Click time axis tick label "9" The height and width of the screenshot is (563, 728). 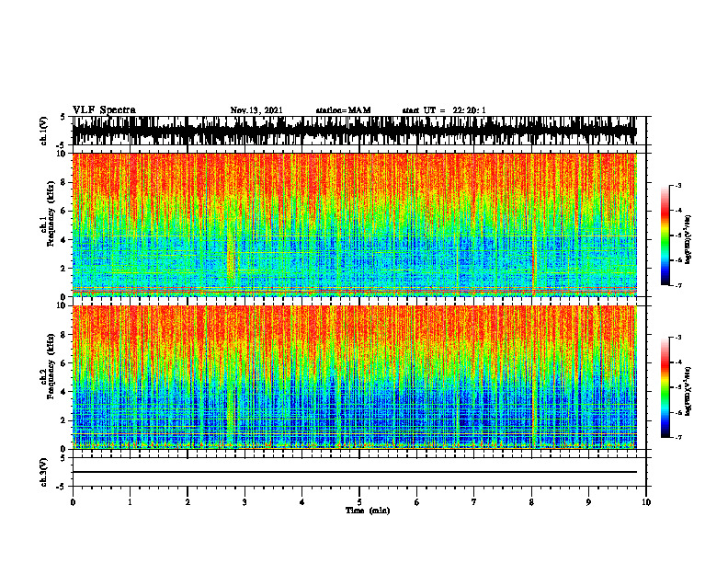(x=588, y=502)
